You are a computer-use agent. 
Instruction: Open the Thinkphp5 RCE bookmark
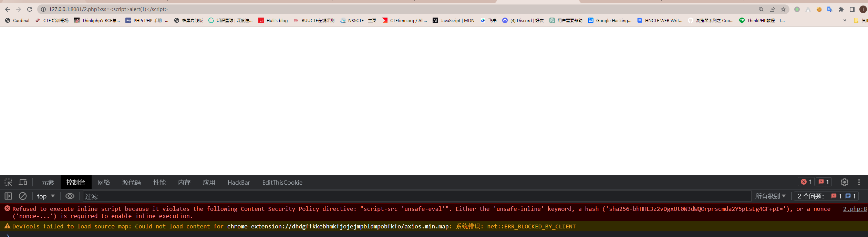point(97,20)
